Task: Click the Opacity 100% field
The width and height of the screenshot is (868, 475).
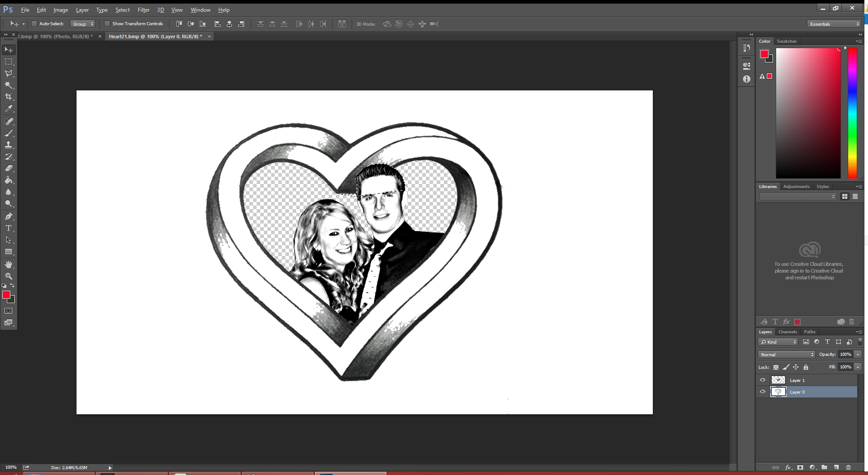Action: [845, 354]
